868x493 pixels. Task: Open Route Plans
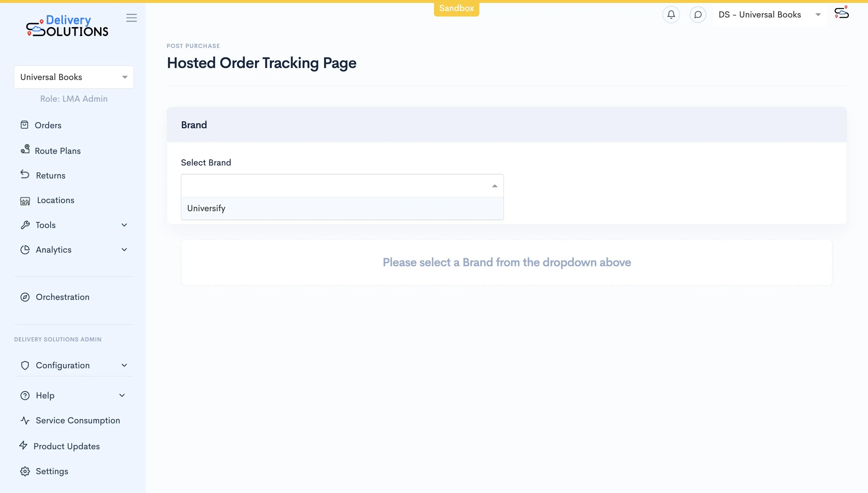[58, 151]
